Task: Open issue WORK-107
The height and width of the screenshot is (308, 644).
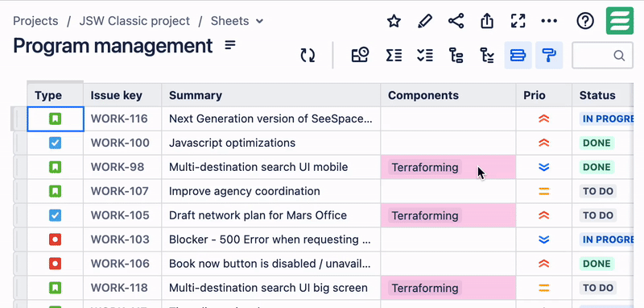Action: click(119, 191)
